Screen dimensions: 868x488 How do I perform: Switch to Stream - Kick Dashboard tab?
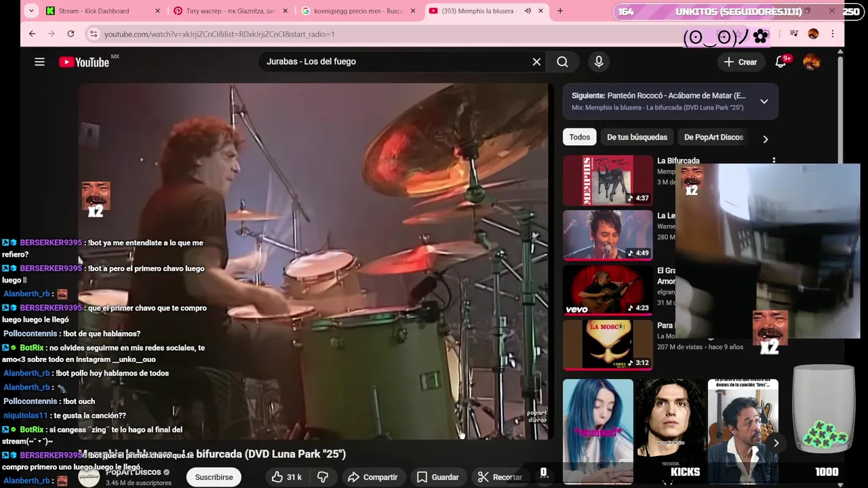(x=95, y=11)
